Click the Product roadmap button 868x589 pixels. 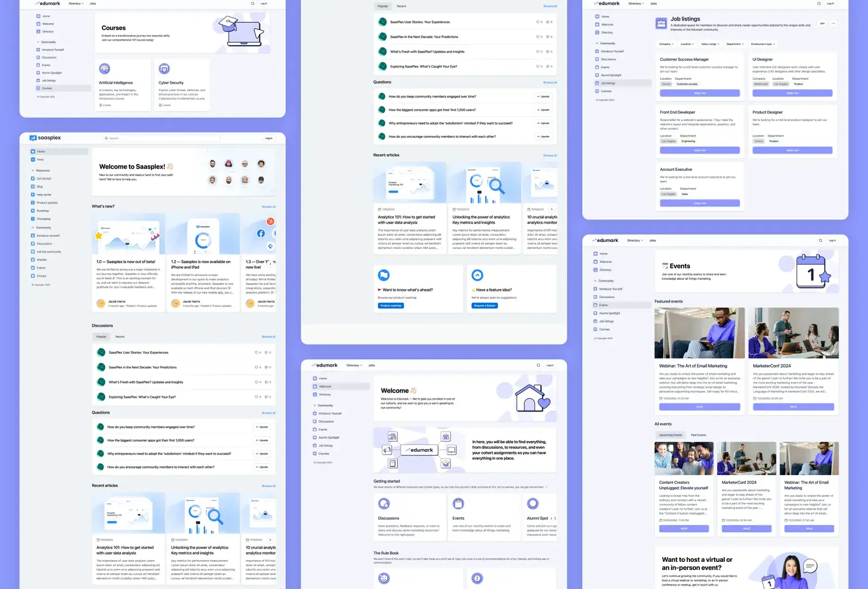coord(391,306)
